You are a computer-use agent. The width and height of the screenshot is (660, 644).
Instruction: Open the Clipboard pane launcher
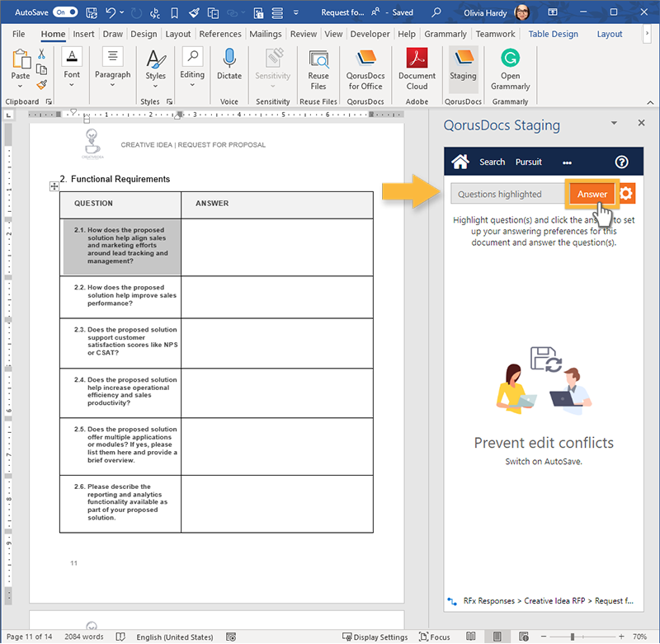click(x=49, y=101)
